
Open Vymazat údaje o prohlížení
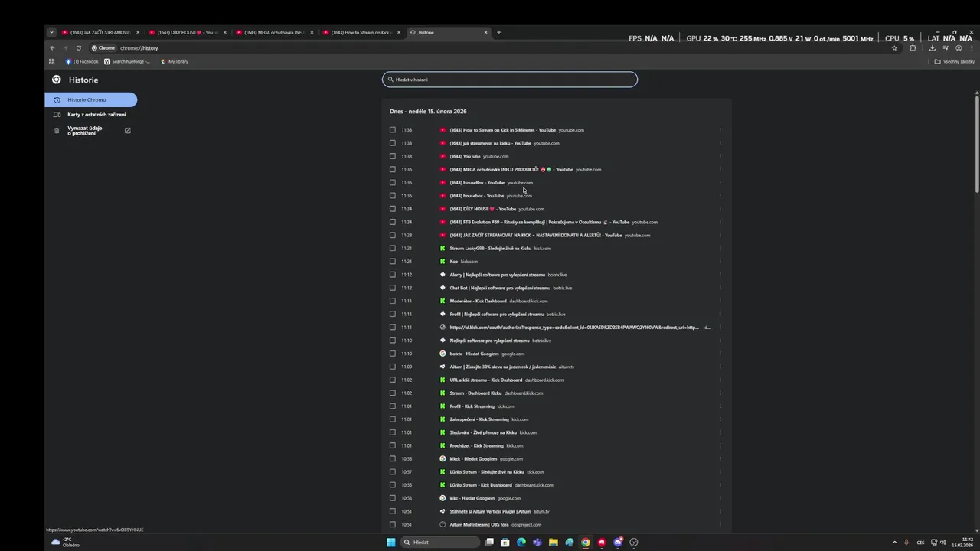91,131
